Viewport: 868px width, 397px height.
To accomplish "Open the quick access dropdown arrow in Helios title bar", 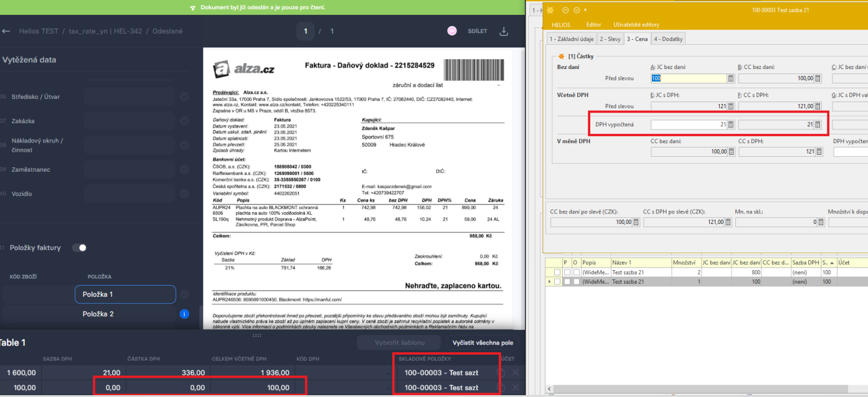I will pyautogui.click(x=585, y=10).
